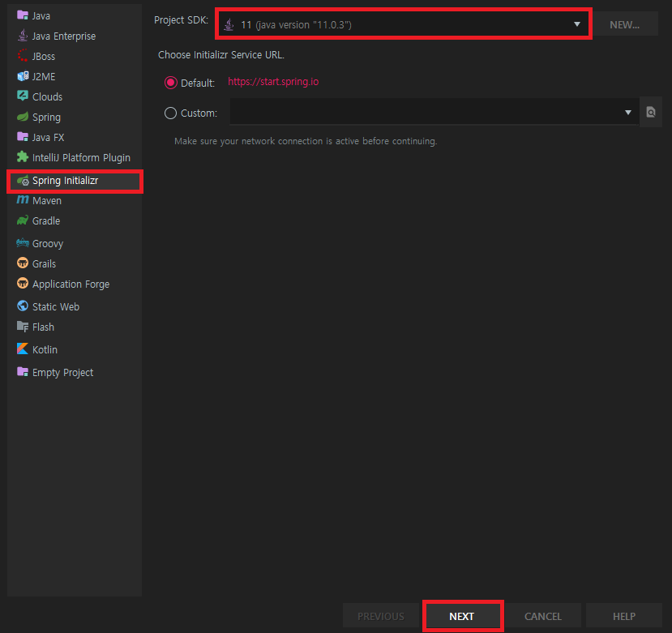
Task: Click the Java Enterprise icon
Action: coord(22,36)
